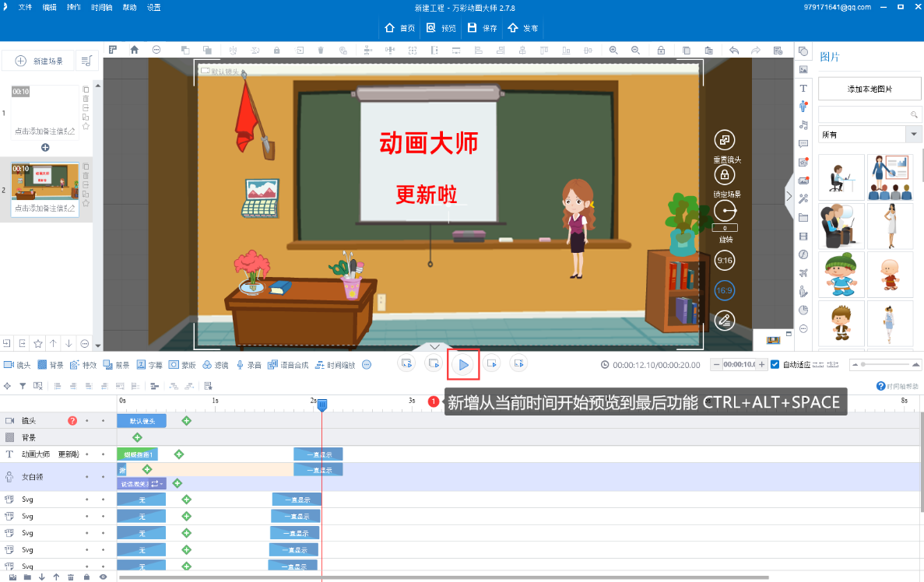Select the 镜头 (camera) tool in bottom toolbar

[x=17, y=363]
